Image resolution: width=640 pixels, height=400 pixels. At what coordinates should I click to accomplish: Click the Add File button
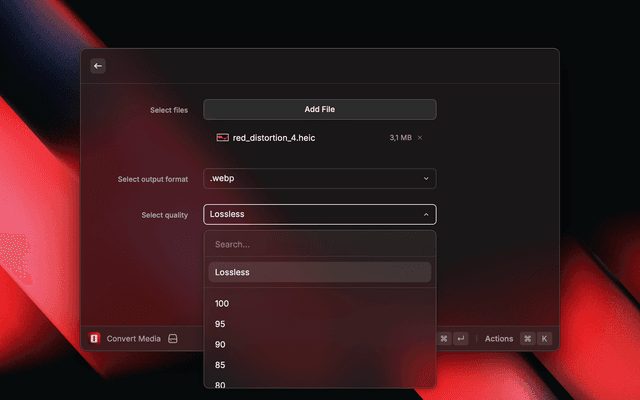tap(320, 109)
